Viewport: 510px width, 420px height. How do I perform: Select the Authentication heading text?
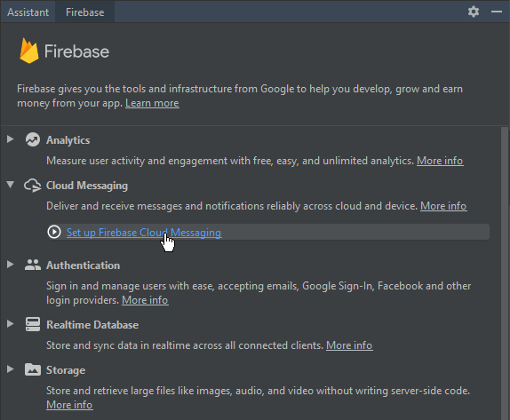[83, 265]
